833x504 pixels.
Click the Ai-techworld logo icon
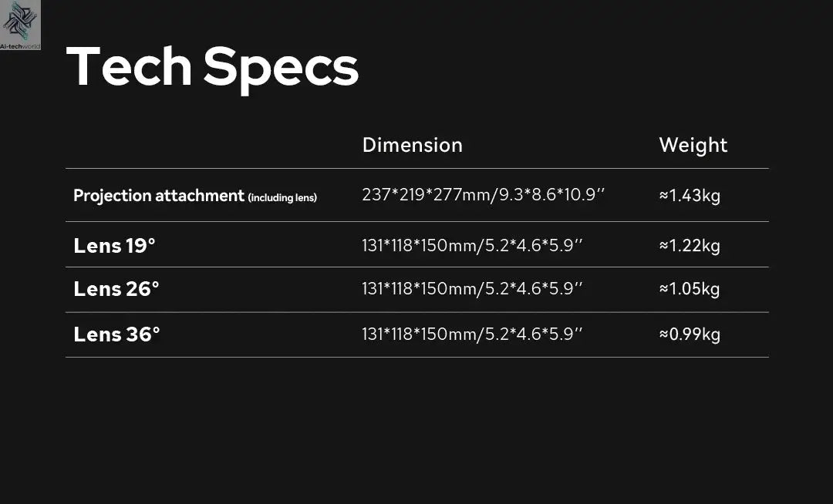(x=20, y=21)
